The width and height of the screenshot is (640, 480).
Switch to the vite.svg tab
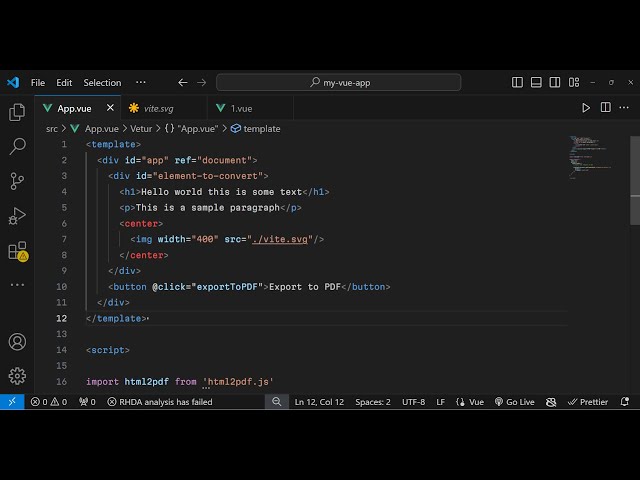[158, 108]
